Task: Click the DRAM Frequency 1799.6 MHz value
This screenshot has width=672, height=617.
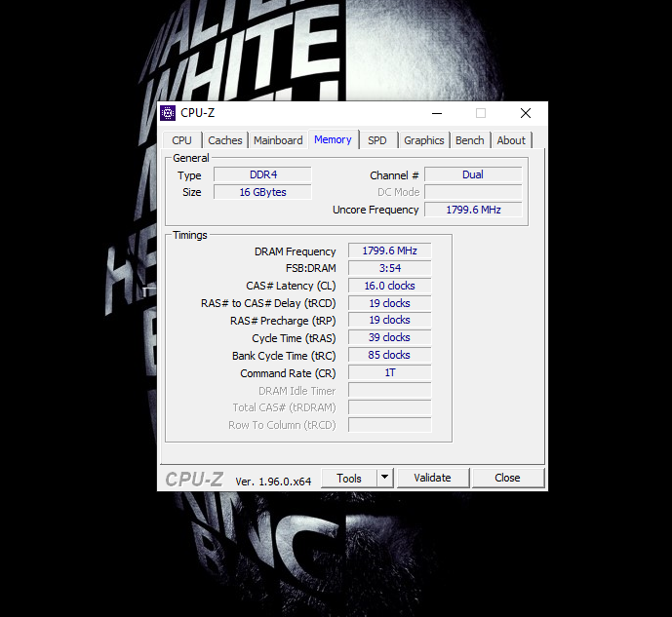Action: point(389,251)
